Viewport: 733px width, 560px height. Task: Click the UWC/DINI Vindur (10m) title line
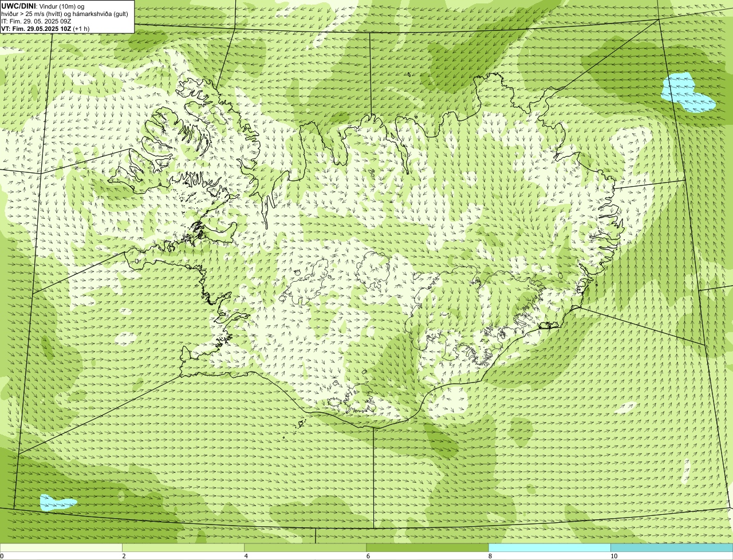click(43, 6)
